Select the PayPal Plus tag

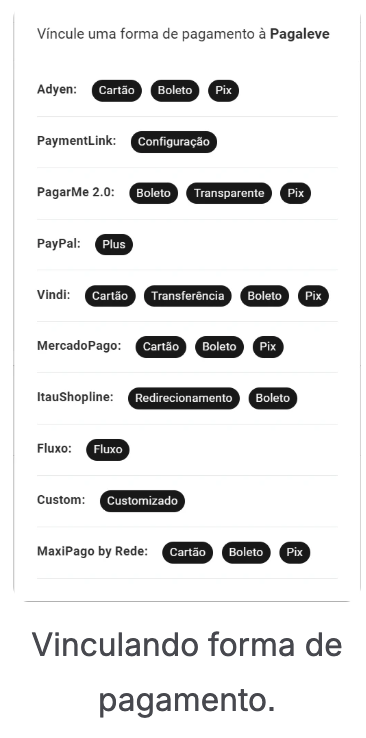[x=114, y=244]
